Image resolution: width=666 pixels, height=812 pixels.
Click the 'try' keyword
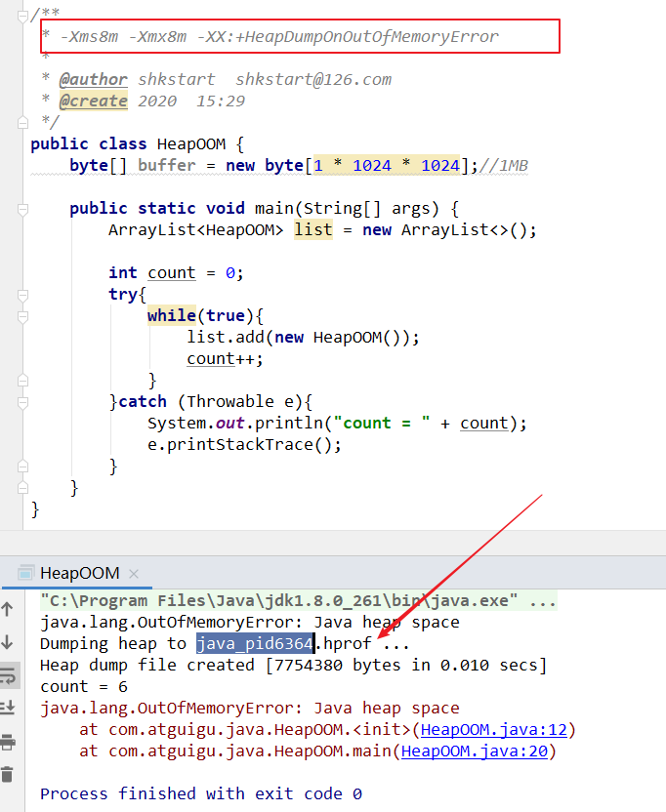pyautogui.click(x=123, y=294)
